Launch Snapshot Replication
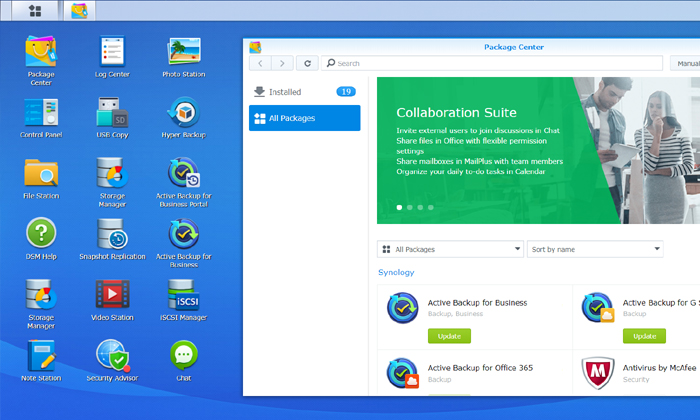This screenshot has height=420, width=700. click(x=112, y=236)
